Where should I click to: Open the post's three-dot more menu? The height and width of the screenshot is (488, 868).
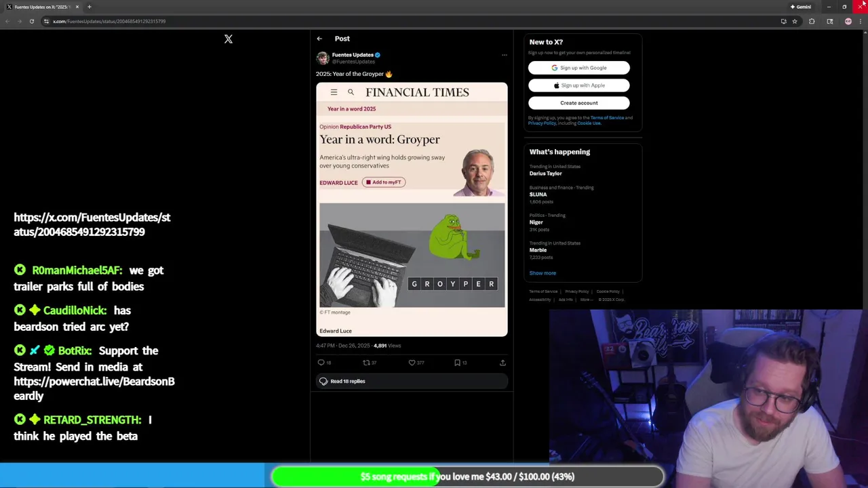point(504,55)
